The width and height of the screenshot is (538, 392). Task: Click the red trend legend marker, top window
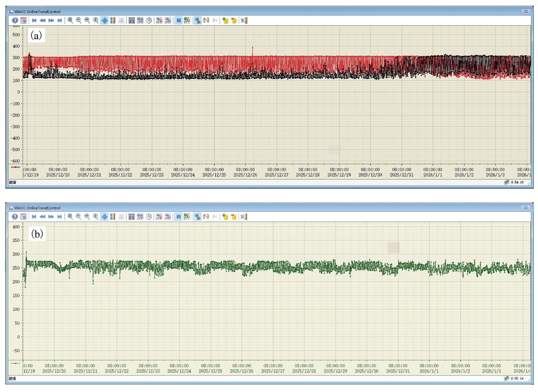pos(15,167)
